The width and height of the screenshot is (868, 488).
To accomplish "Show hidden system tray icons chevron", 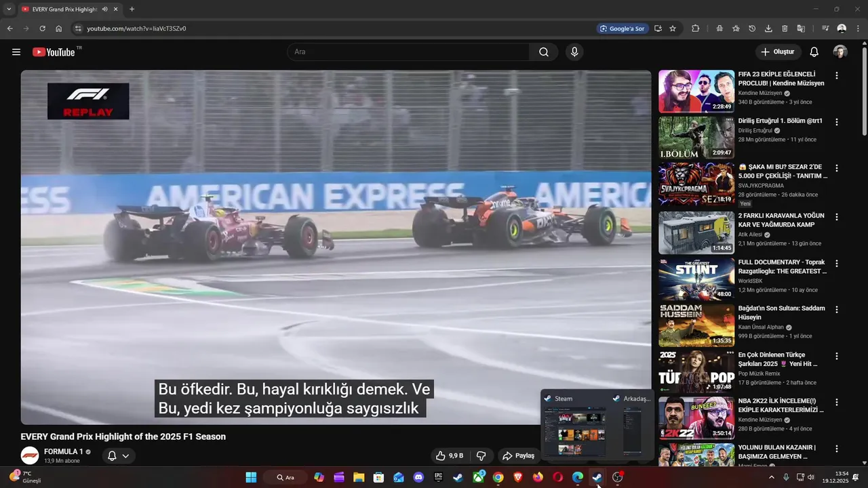I will [x=771, y=477].
